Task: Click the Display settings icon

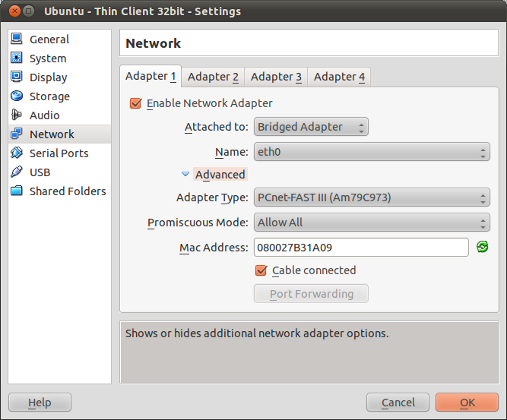Action: [17, 77]
